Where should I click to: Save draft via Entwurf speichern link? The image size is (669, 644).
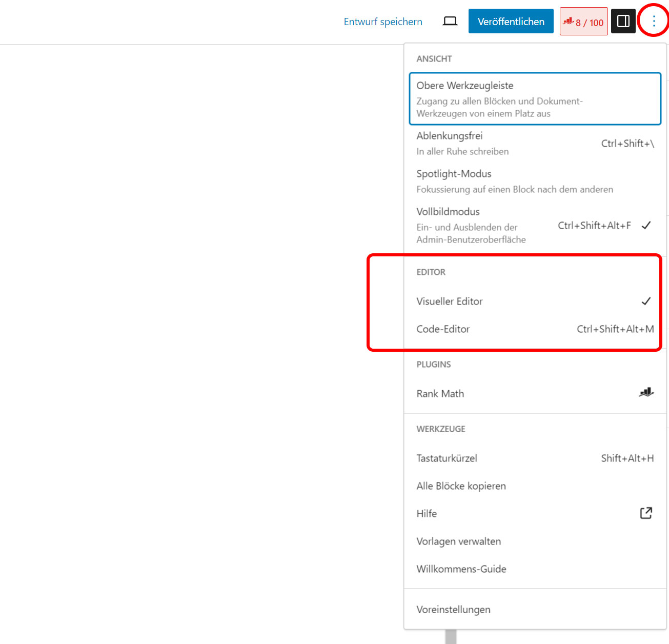tap(383, 22)
